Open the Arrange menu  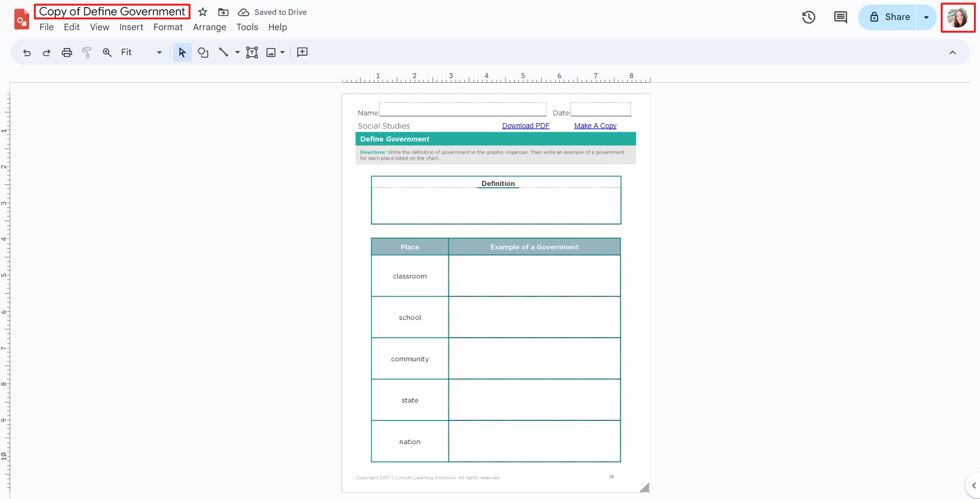(209, 27)
